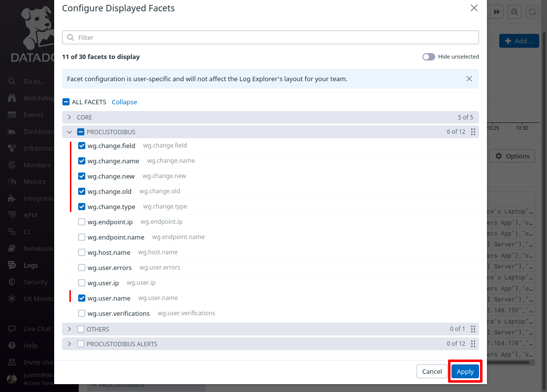
Task: Check the OTHERS group checkbox
Action: pyautogui.click(x=81, y=329)
